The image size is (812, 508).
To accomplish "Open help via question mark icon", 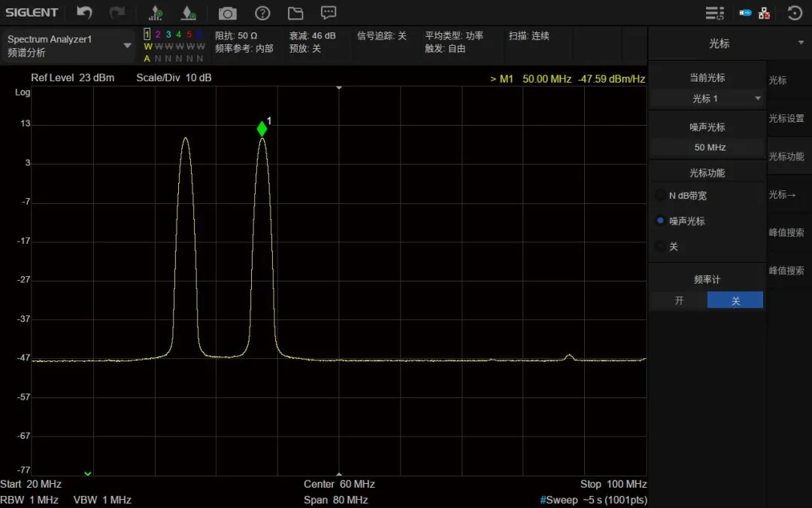I will pos(262,13).
